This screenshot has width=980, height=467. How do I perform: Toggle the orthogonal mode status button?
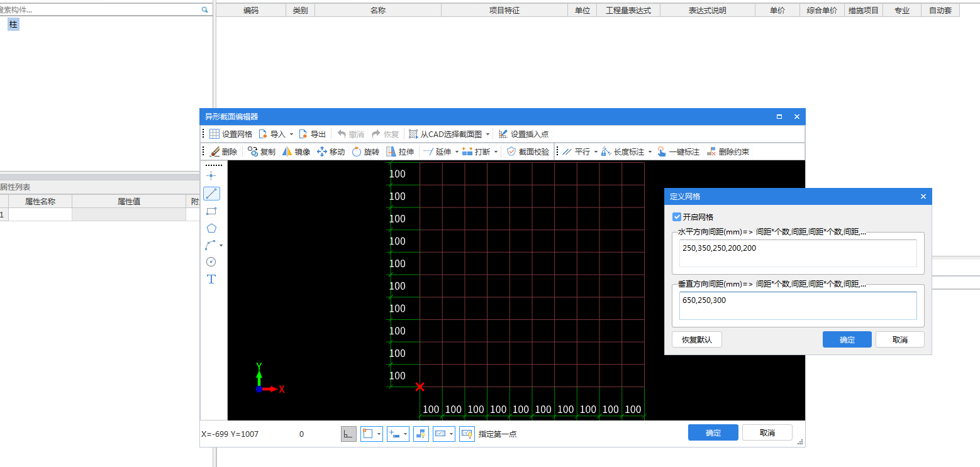point(348,434)
